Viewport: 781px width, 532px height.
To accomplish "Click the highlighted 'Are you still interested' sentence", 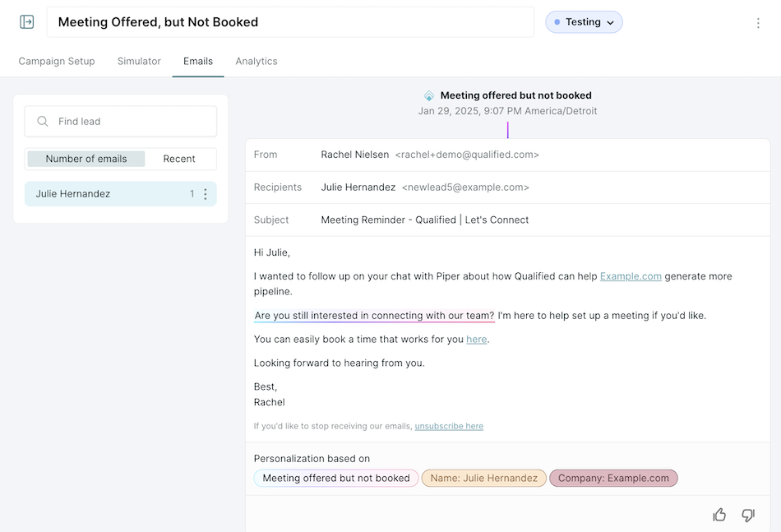I will 374,315.
